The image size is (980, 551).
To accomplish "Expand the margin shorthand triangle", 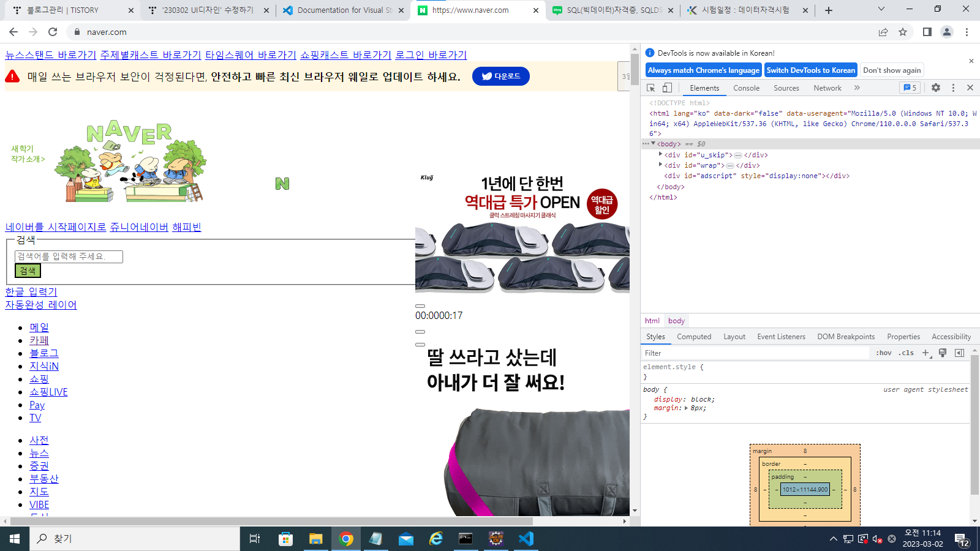I will [686, 408].
